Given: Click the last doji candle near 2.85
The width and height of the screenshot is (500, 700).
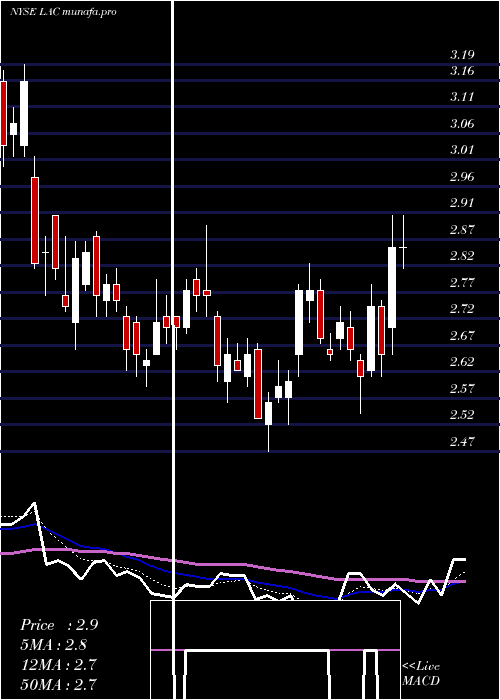Looking at the screenshot, I should [403, 247].
